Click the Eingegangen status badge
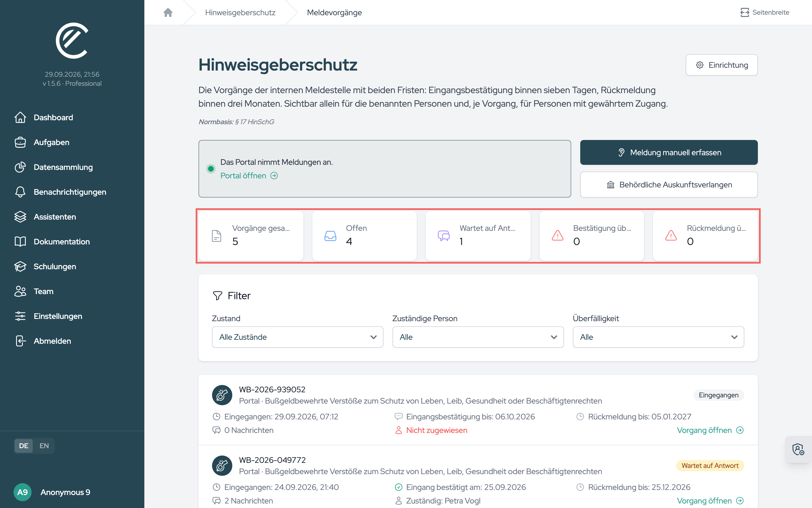The width and height of the screenshot is (812, 508). coord(718,395)
